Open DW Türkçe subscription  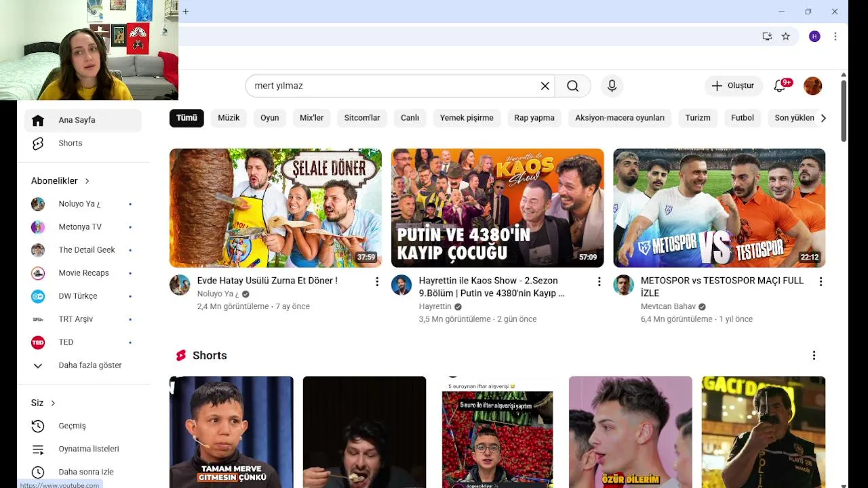(83, 296)
